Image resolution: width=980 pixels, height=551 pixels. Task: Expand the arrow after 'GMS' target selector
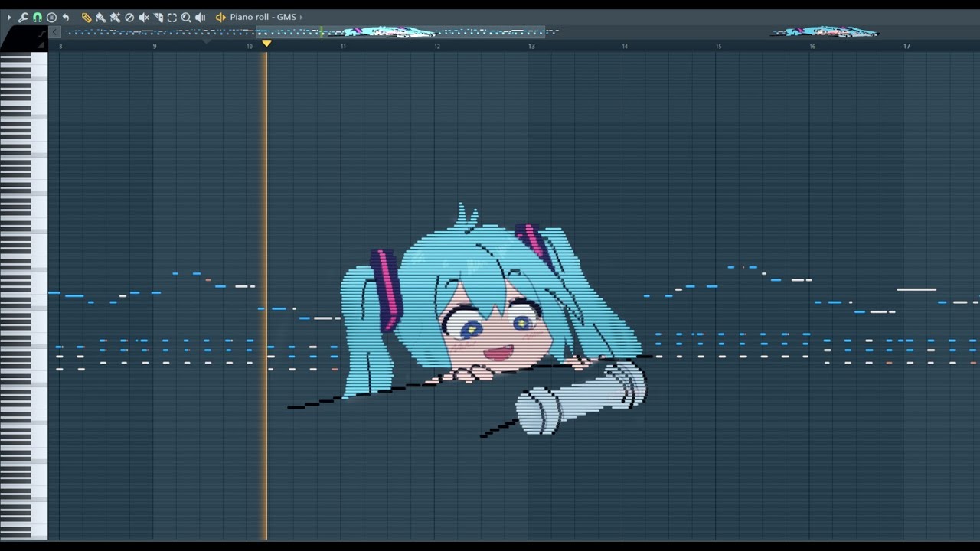point(301,18)
